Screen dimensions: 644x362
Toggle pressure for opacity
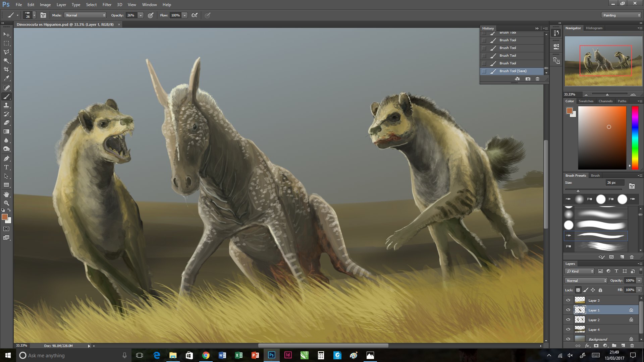tap(151, 15)
